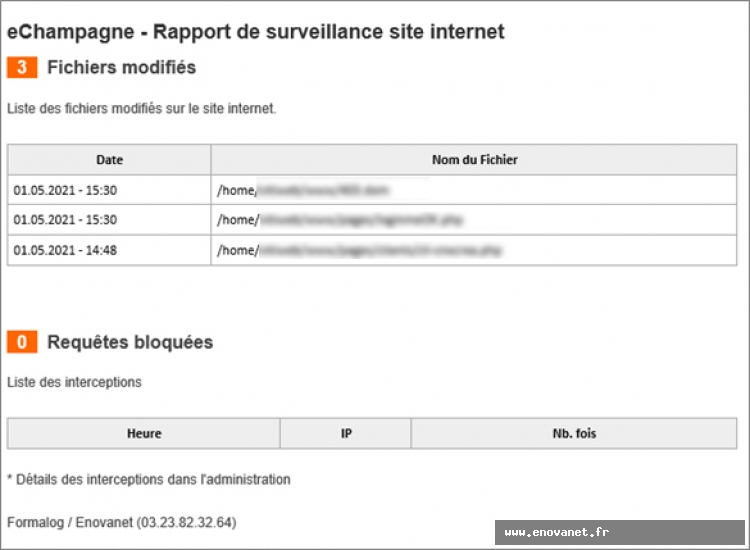Image resolution: width=750 pixels, height=550 pixels.
Task: Click the IP column header
Action: tap(346, 433)
